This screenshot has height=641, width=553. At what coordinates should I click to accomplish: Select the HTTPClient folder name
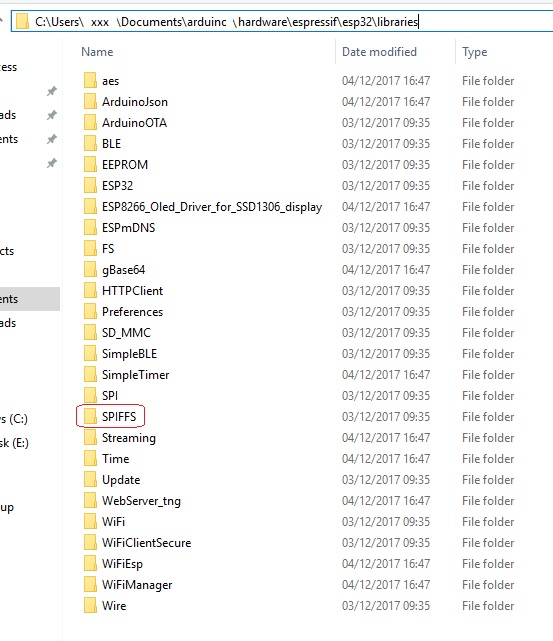pyautogui.click(x=132, y=290)
